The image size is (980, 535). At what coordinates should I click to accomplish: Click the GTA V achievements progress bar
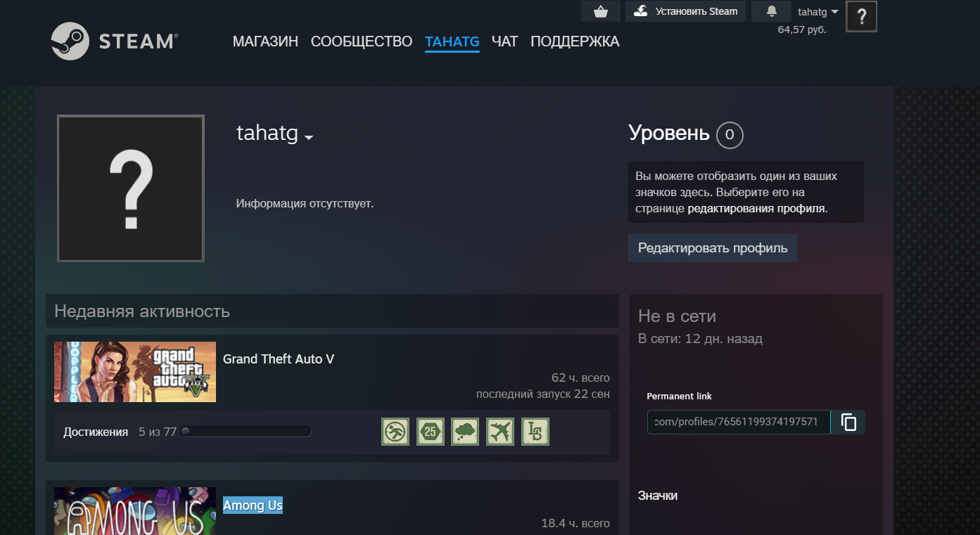246,432
